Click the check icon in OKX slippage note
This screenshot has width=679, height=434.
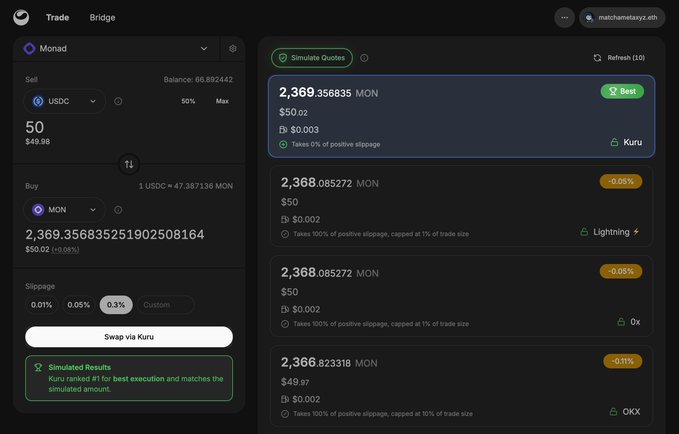pos(285,414)
